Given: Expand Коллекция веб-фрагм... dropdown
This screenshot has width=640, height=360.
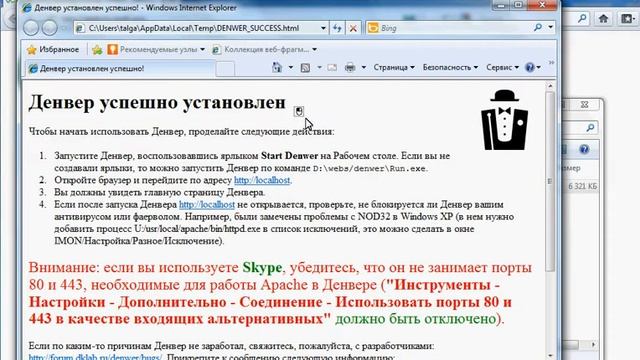Looking at the screenshot, I should (314, 50).
